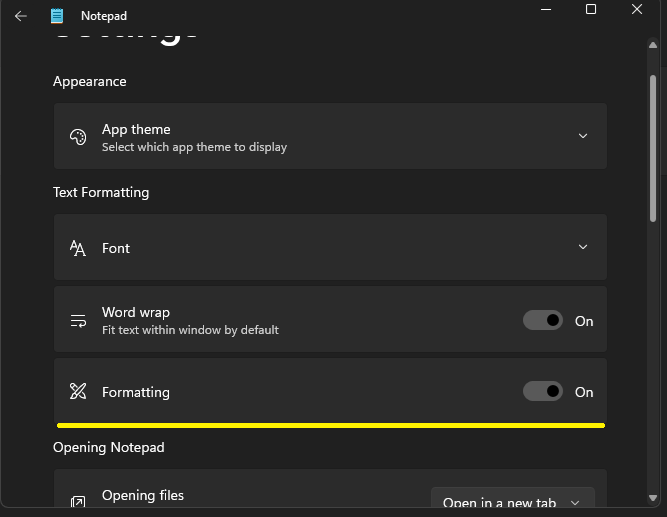
Task: Maximize the Notepad window
Action: (x=591, y=9)
